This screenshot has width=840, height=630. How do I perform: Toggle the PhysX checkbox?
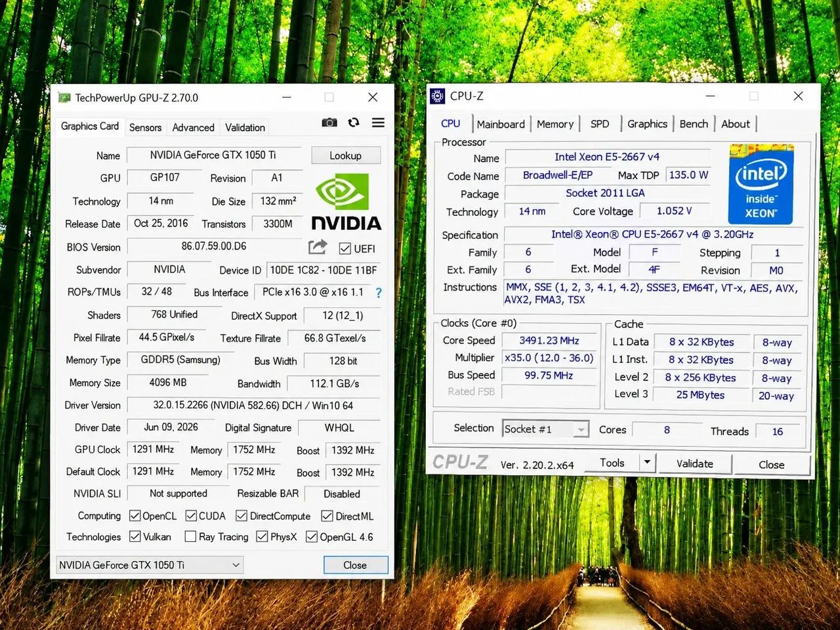point(262,537)
